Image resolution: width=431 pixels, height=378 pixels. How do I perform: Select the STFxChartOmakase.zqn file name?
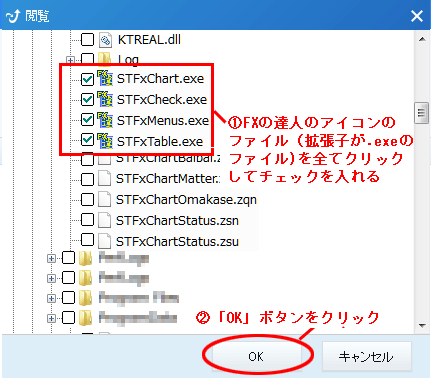click(186, 200)
